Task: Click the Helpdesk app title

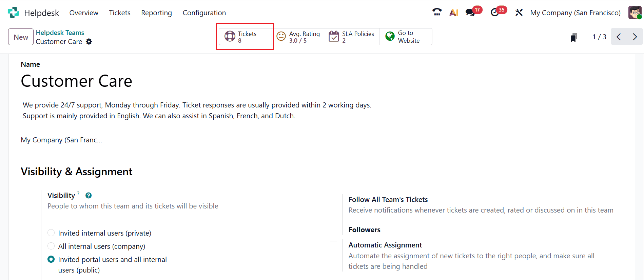Action: click(42, 13)
